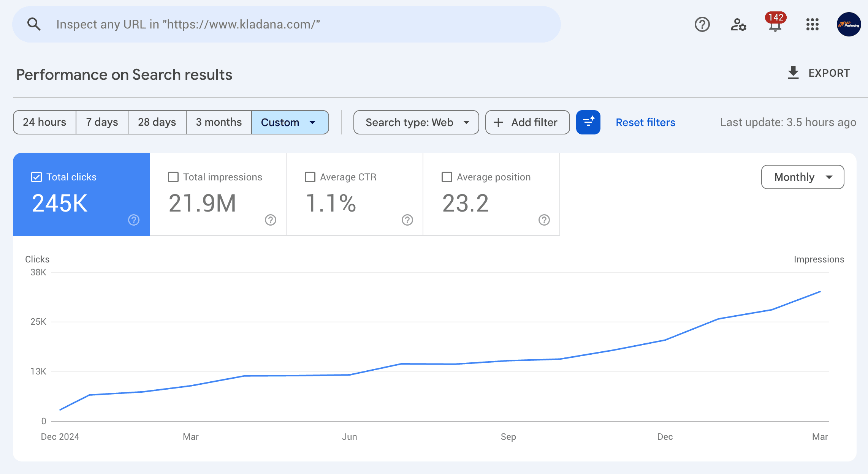Click the search magnifier icon in inspect bar
Viewport: 868px width, 474px height.
(34, 24)
